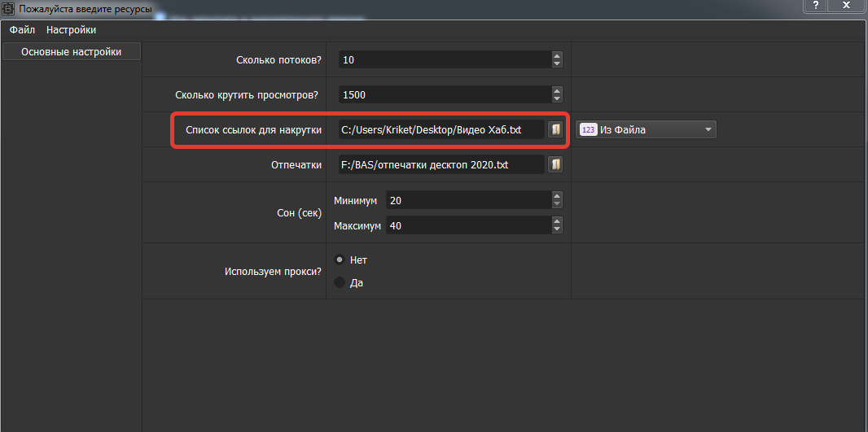Select the Нет proxy radio button

coord(340,260)
